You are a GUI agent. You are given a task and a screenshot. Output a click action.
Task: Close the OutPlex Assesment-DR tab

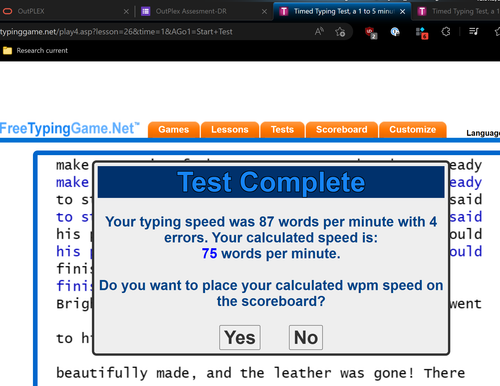[x=264, y=12]
